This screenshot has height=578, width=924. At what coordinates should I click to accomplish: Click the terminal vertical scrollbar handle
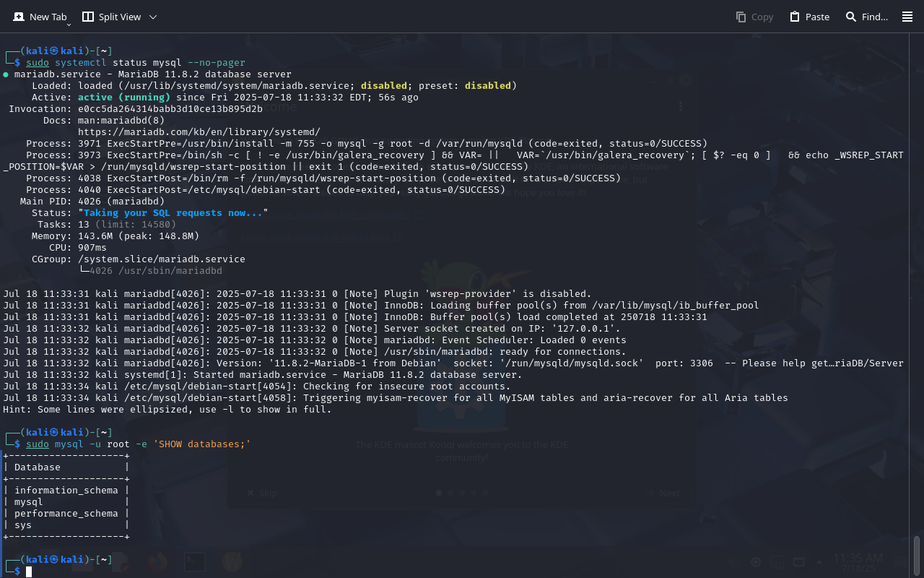(x=918, y=554)
